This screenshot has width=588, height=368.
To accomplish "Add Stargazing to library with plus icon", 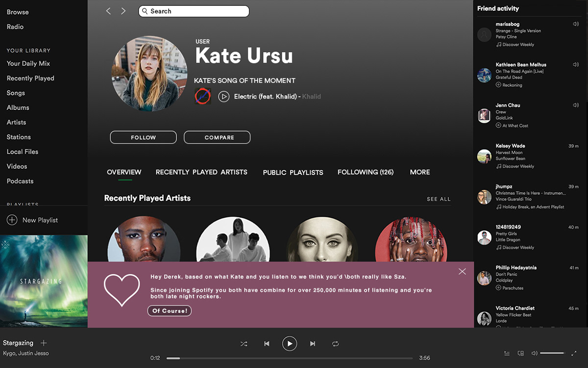I will [44, 343].
